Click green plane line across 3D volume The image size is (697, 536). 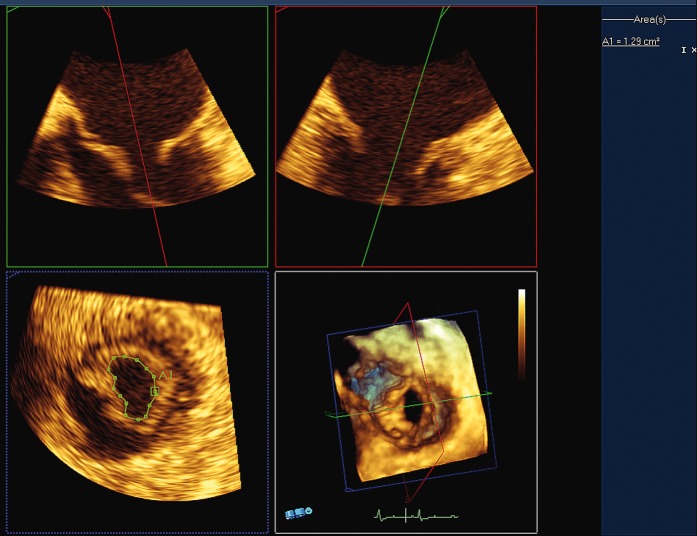(409, 404)
